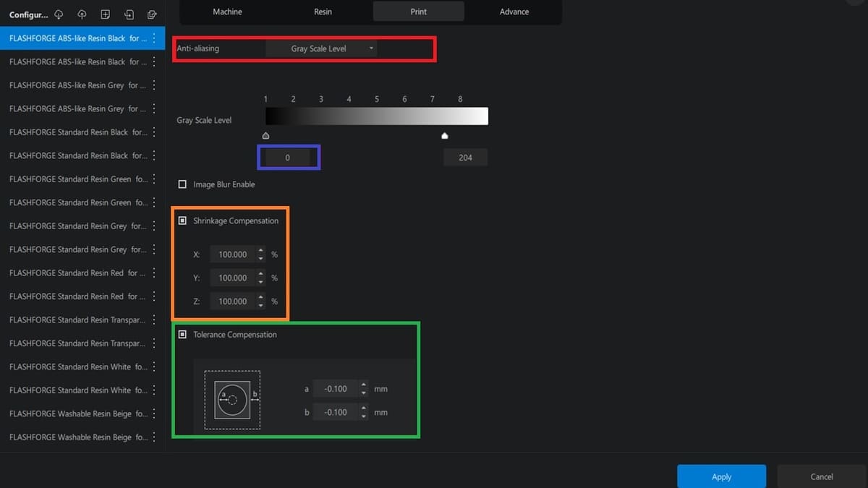Open the three-dot menu of the unselected ABS-like Resin Black profile
Screen dimensions: 868x488
coord(153,62)
